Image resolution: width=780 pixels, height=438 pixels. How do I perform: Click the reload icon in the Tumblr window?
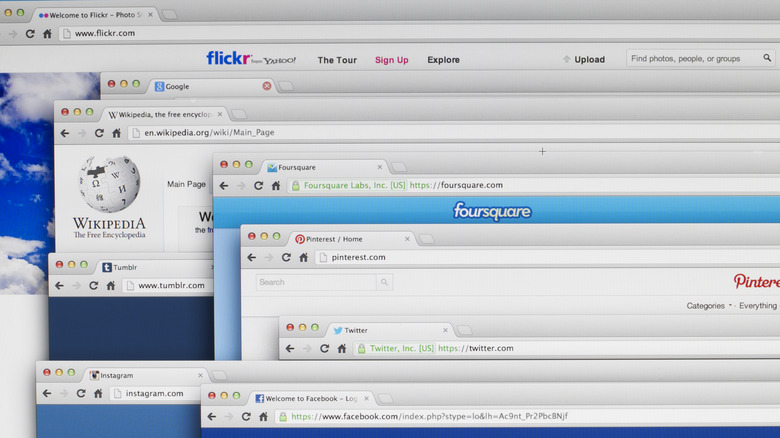click(94, 286)
